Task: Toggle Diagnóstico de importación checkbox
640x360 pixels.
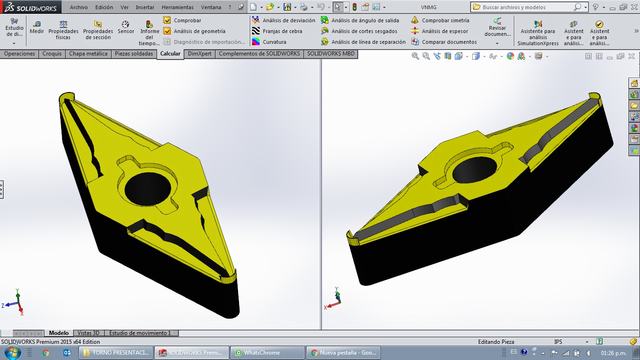Action: point(167,42)
